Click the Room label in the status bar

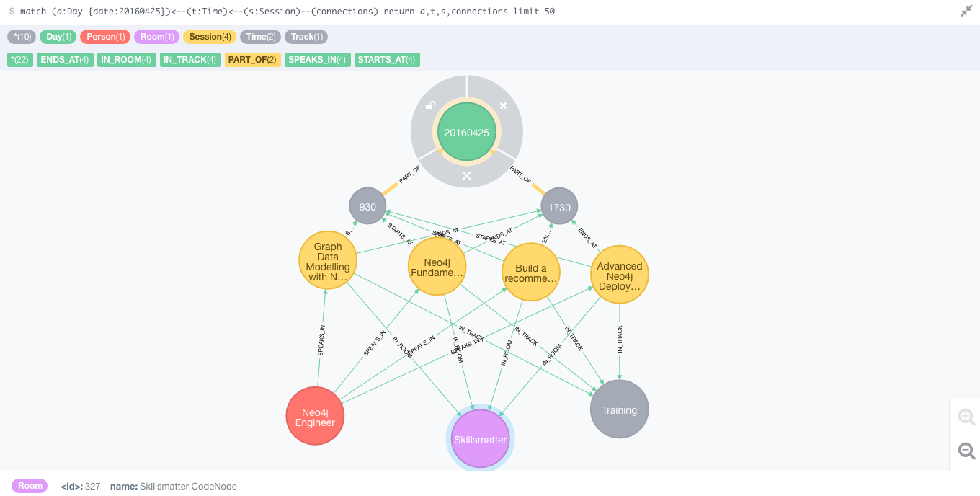30,486
